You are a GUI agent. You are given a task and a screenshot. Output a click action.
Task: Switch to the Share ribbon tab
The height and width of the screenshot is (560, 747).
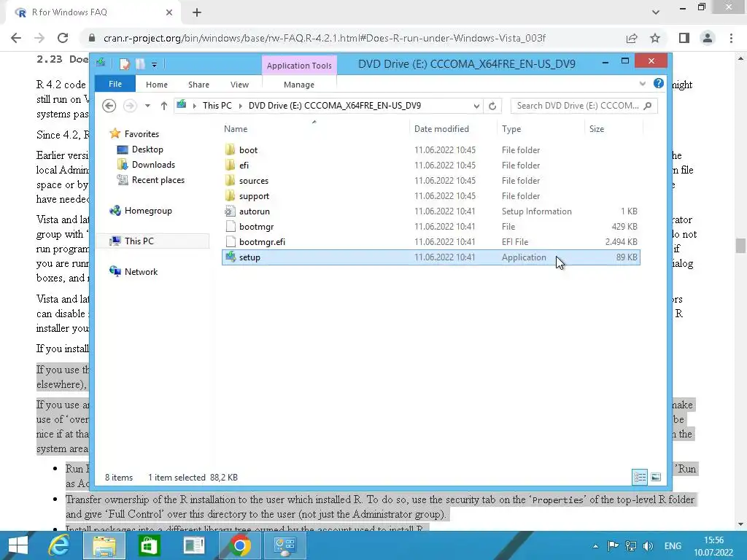(198, 85)
